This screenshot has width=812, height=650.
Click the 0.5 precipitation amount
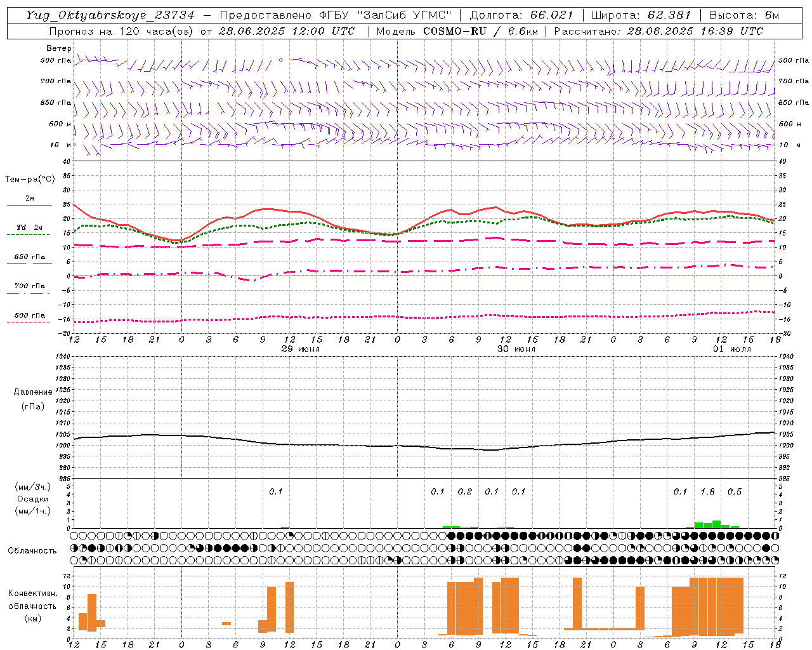click(x=735, y=491)
